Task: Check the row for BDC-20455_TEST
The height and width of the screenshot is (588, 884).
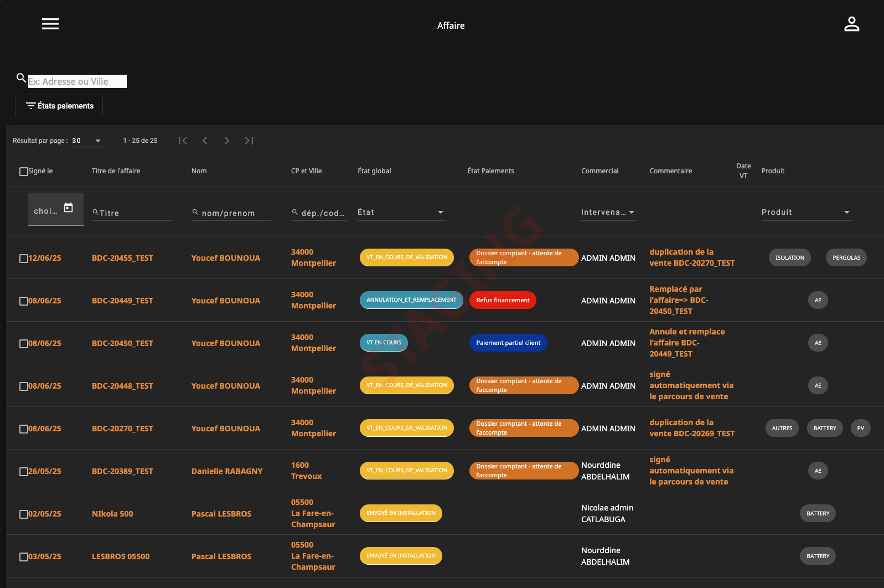Action: tap(24, 259)
